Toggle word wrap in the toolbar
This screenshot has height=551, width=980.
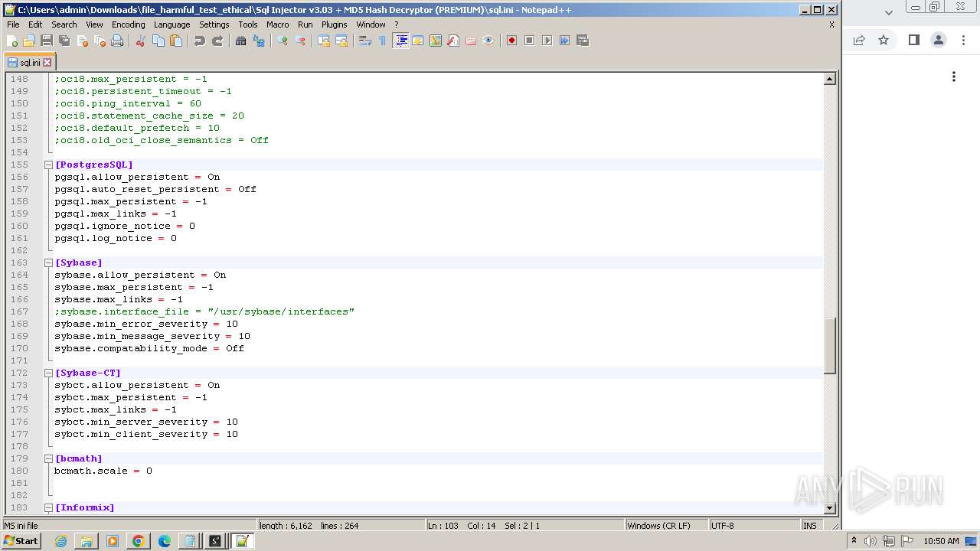click(365, 41)
